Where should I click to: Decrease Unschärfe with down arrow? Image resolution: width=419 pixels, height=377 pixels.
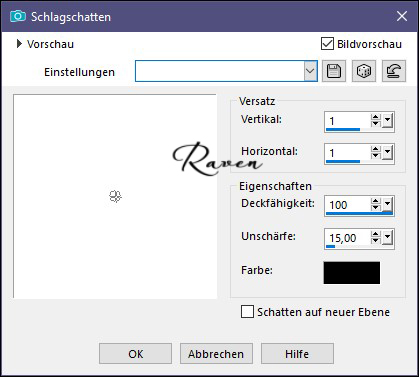click(376, 241)
